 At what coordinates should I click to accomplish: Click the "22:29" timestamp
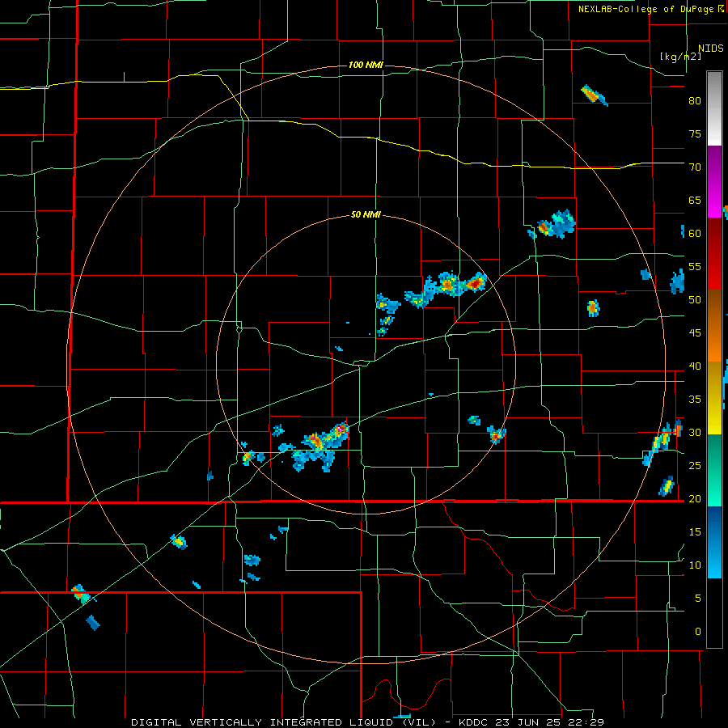pos(587,722)
